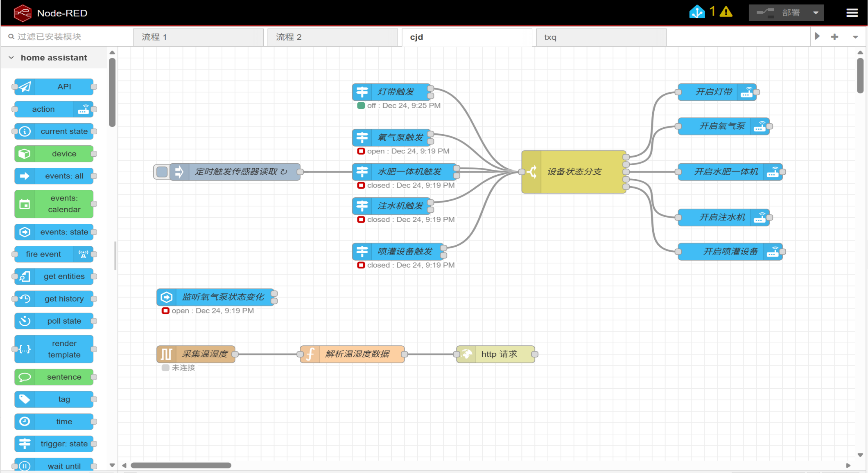Switch to the 流程 2 tab

tap(332, 37)
